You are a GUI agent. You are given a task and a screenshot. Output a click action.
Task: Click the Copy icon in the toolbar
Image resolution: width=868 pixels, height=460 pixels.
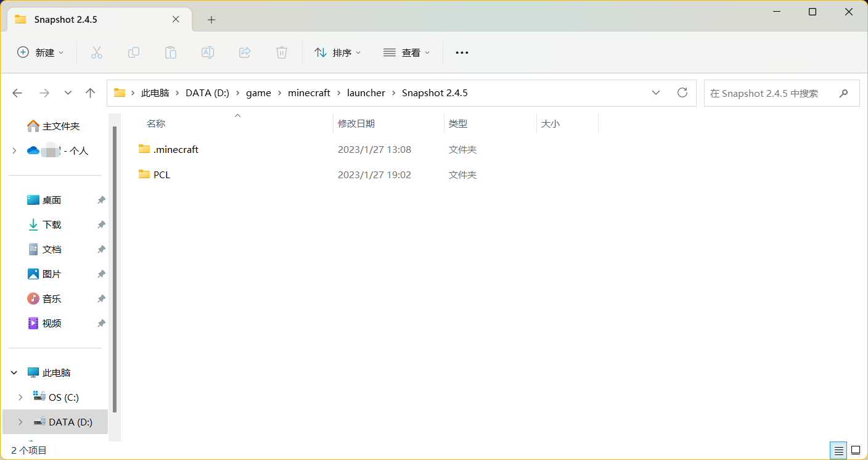(134, 52)
